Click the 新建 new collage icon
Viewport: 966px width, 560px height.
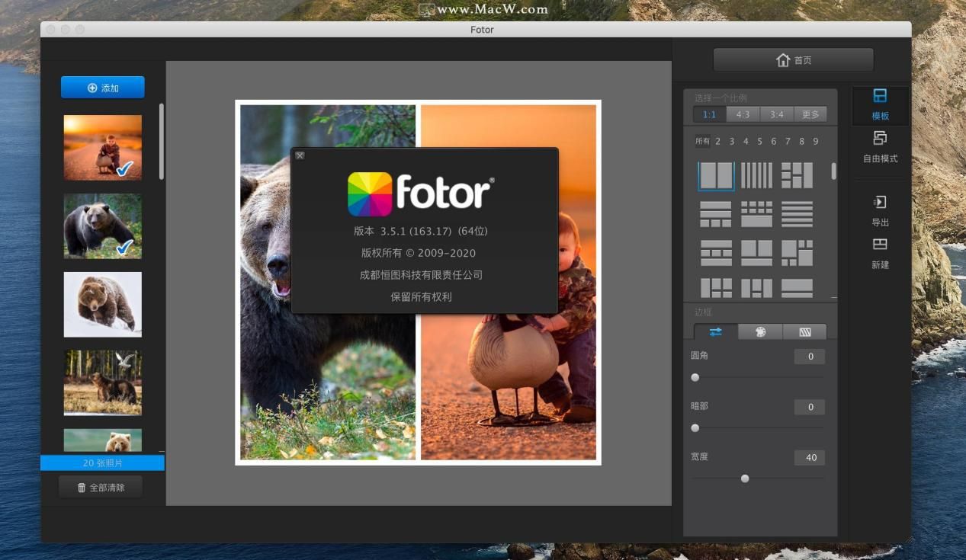[880, 245]
